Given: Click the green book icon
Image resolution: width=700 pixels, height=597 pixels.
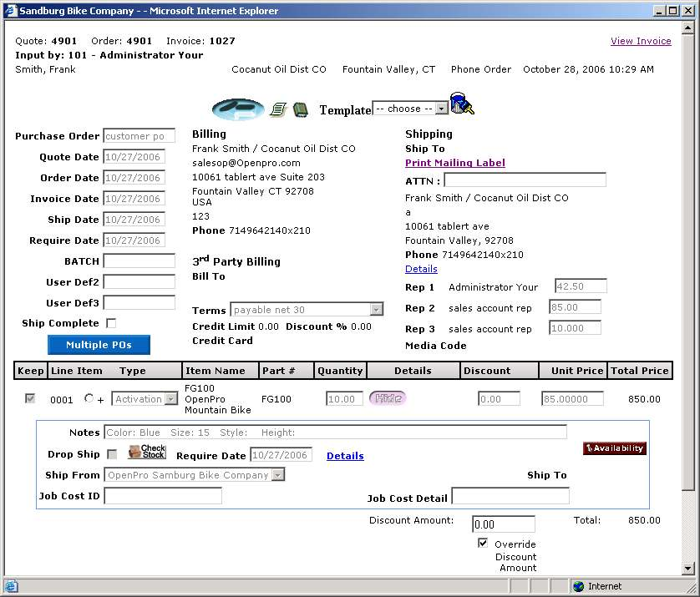Looking at the screenshot, I should coord(301,109).
